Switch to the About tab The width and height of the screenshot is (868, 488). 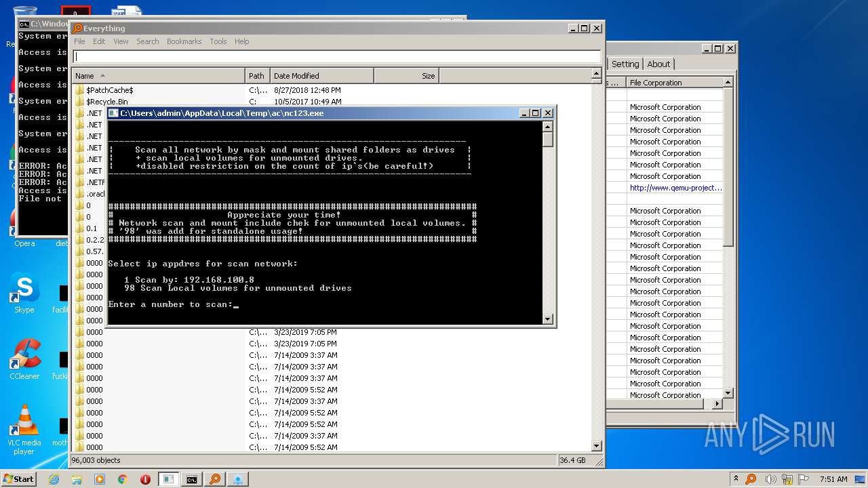coord(658,64)
